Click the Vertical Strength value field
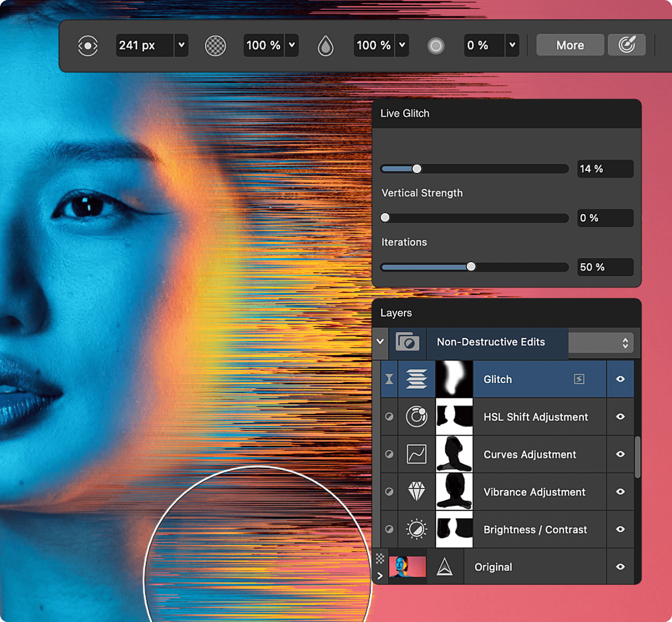Image resolution: width=672 pixels, height=622 pixels. pyautogui.click(x=605, y=218)
